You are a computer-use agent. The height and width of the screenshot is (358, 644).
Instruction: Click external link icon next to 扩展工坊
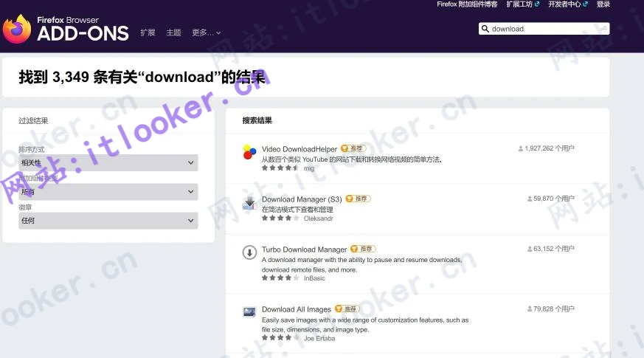pyautogui.click(x=537, y=4)
